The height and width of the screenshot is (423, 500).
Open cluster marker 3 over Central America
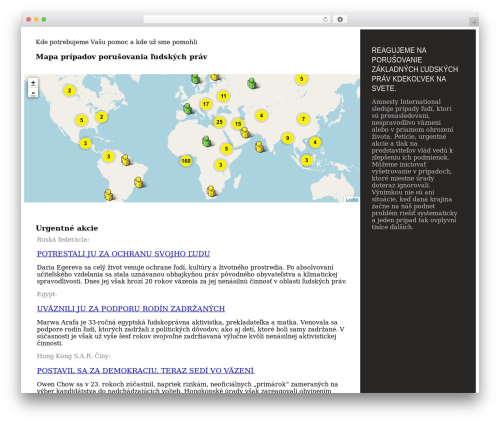(x=85, y=143)
